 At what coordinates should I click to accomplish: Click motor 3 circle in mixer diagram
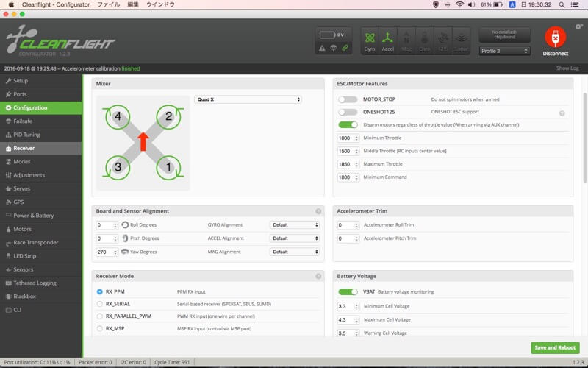coord(118,168)
